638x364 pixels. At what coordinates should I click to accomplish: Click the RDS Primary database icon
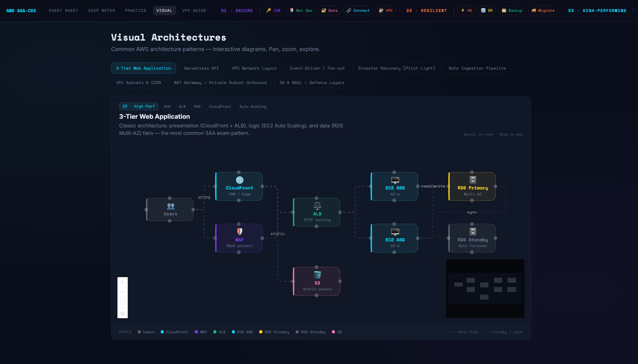473,180
